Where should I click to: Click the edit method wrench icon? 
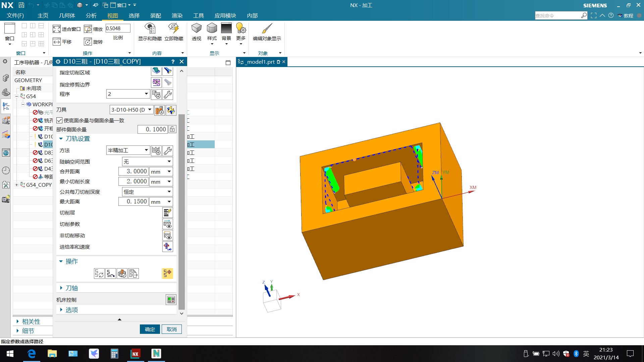[168, 151]
